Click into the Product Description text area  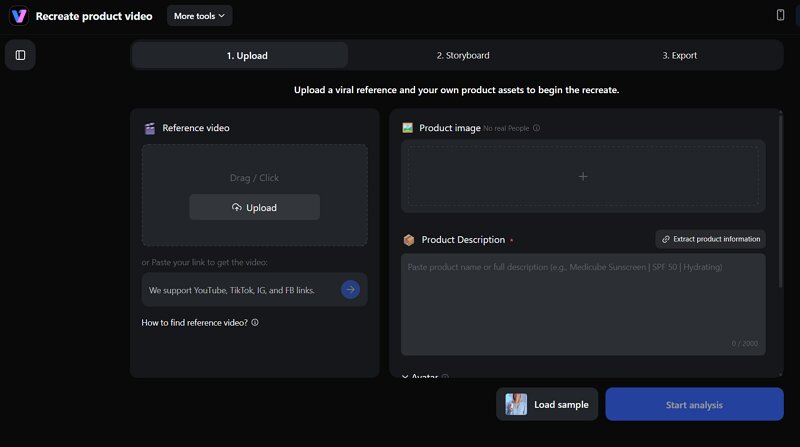click(x=583, y=300)
